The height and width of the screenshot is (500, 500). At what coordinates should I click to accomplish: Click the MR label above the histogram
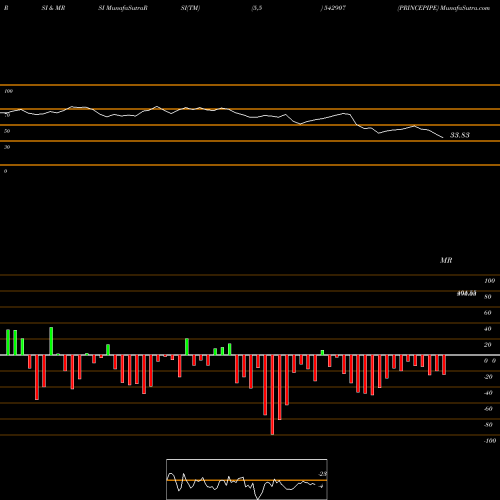tap(446, 260)
